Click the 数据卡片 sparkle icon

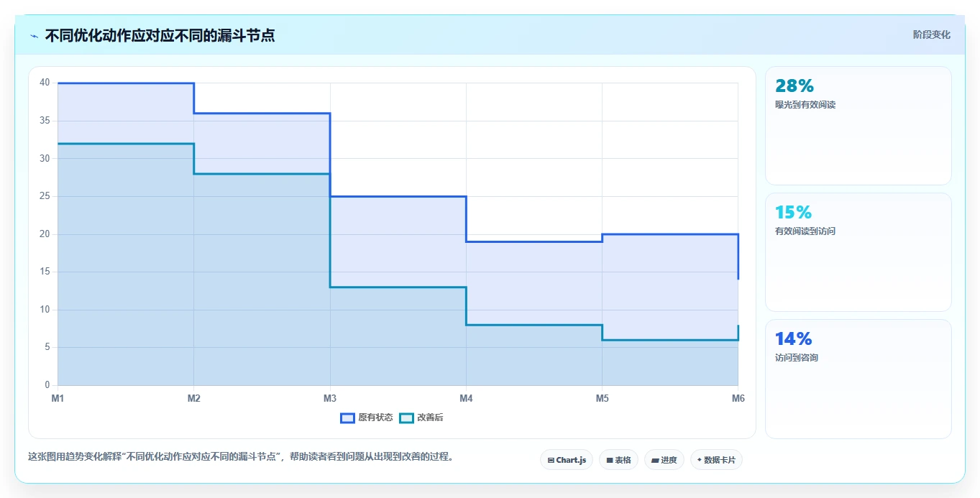tap(700, 460)
